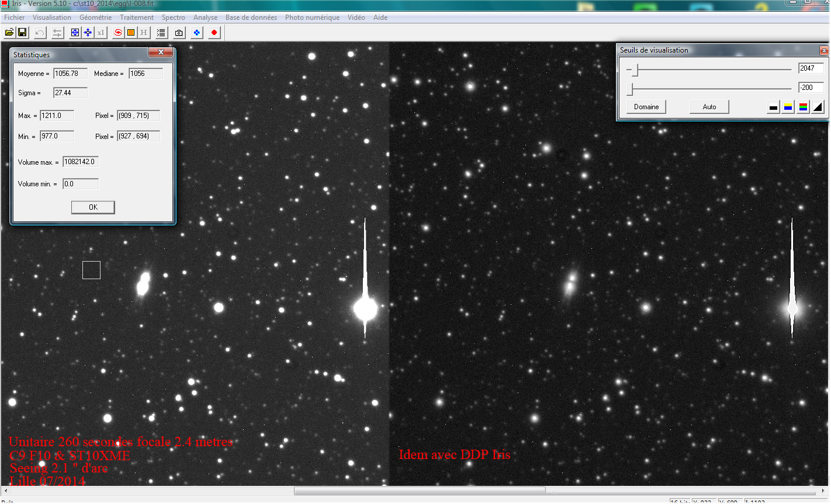Open the Fichier menu
This screenshot has height=504, width=831.
pyautogui.click(x=15, y=18)
